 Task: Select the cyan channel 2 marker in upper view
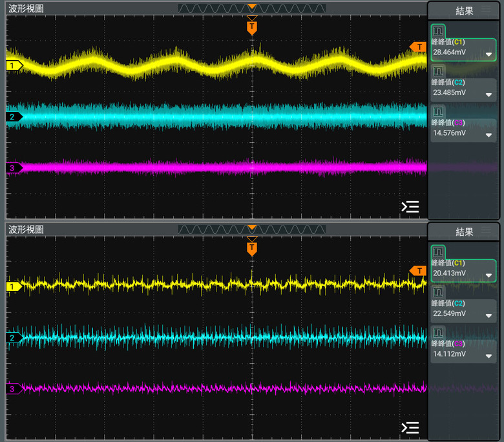point(14,117)
